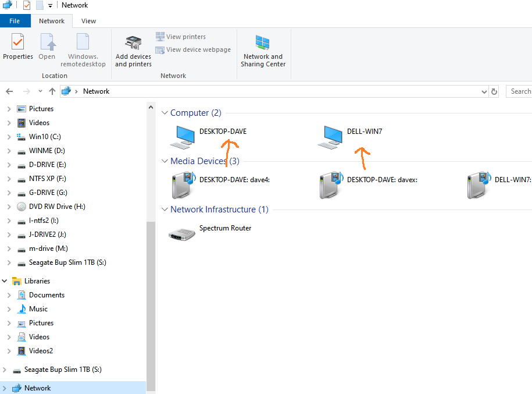Click View device webpage option

193,49
